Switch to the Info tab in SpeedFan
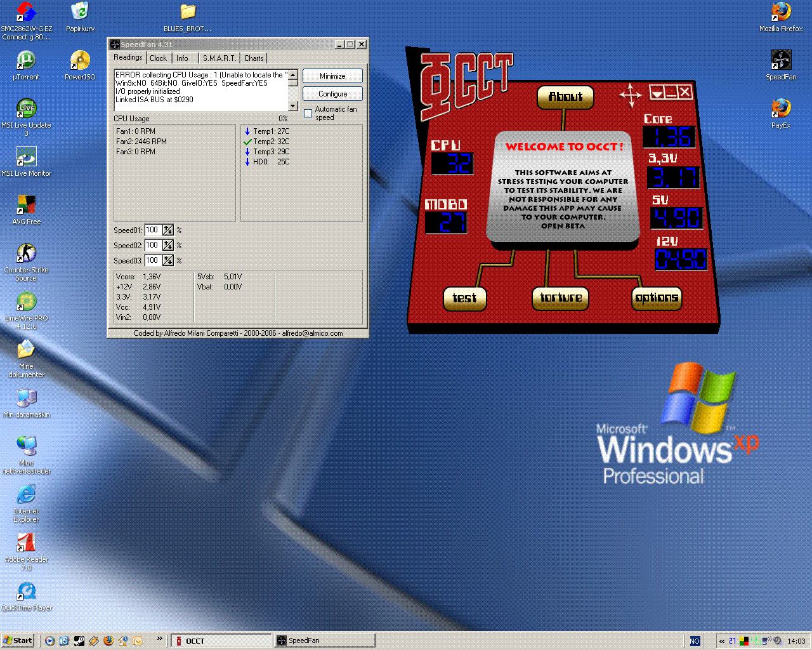The width and height of the screenshot is (812, 650). (x=182, y=58)
